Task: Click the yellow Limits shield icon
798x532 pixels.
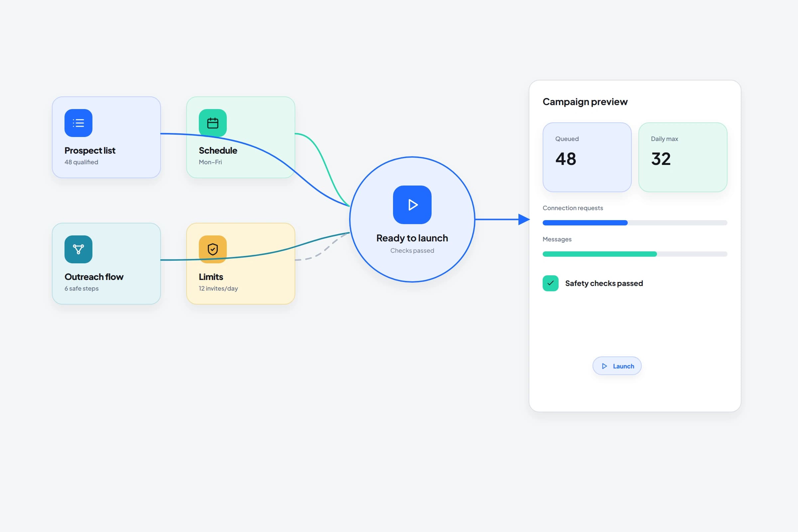Action: tap(213, 249)
